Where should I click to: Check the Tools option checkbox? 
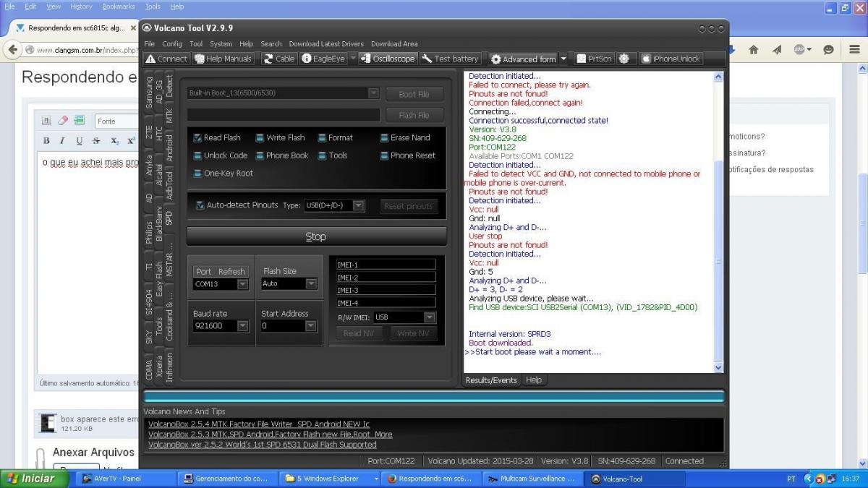point(322,155)
